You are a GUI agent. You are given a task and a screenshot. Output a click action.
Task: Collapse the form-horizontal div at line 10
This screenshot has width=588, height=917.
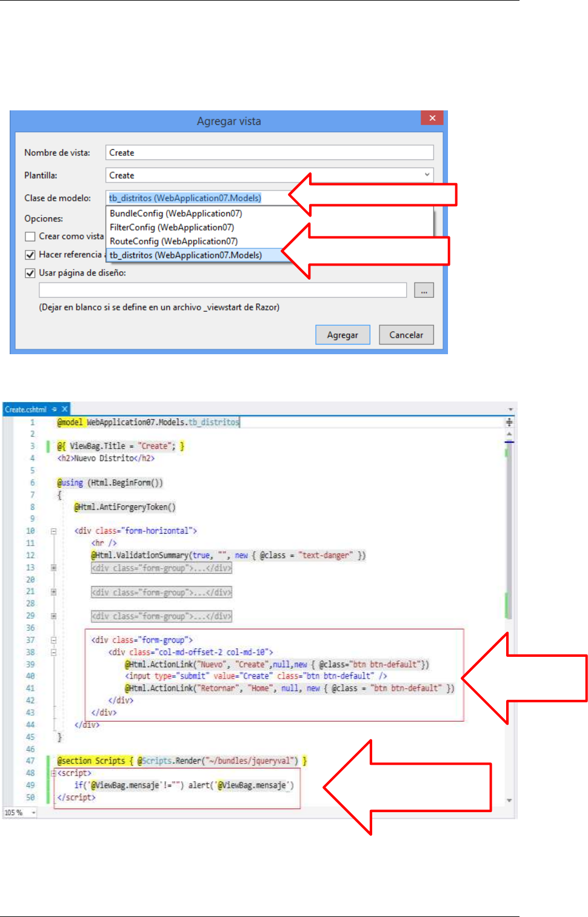click(53, 531)
